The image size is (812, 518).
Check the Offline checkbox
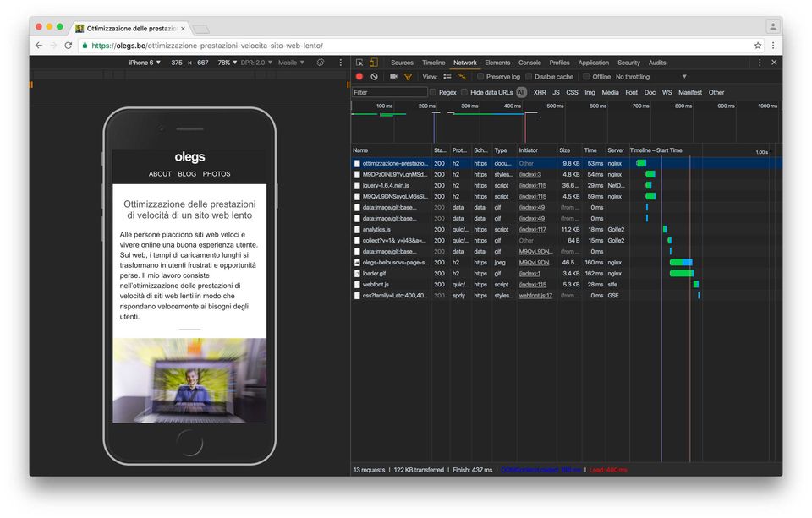pyautogui.click(x=587, y=77)
